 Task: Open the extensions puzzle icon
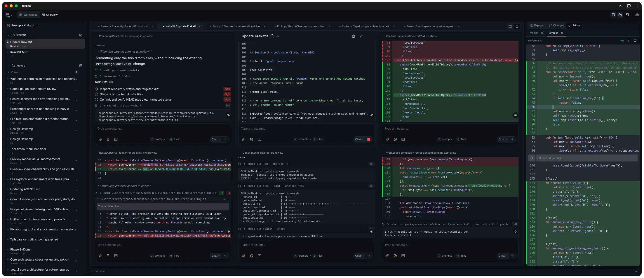tap(629, 6)
